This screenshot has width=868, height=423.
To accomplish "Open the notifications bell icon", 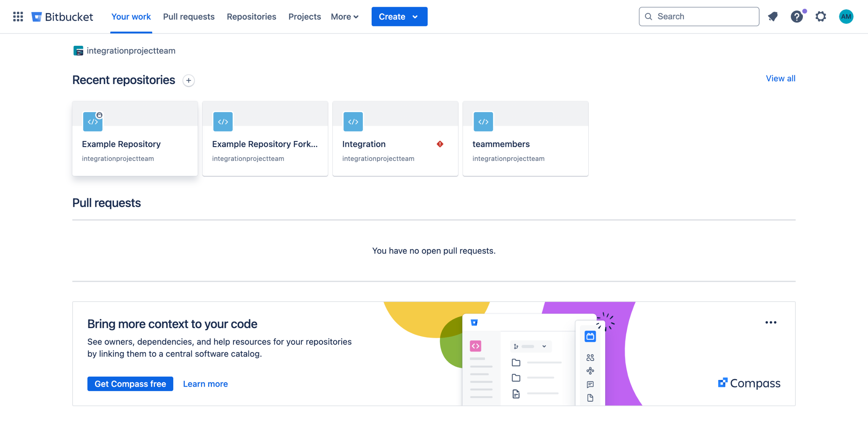I will pyautogui.click(x=773, y=16).
